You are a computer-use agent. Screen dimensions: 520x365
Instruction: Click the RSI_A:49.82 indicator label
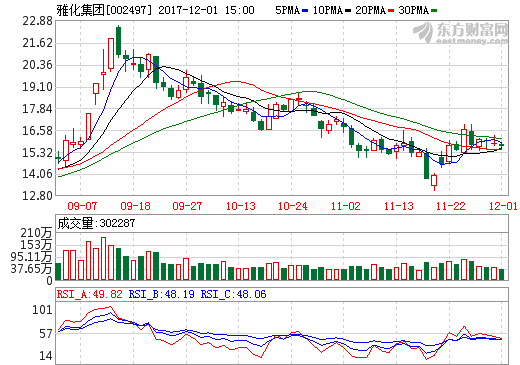pos(90,294)
